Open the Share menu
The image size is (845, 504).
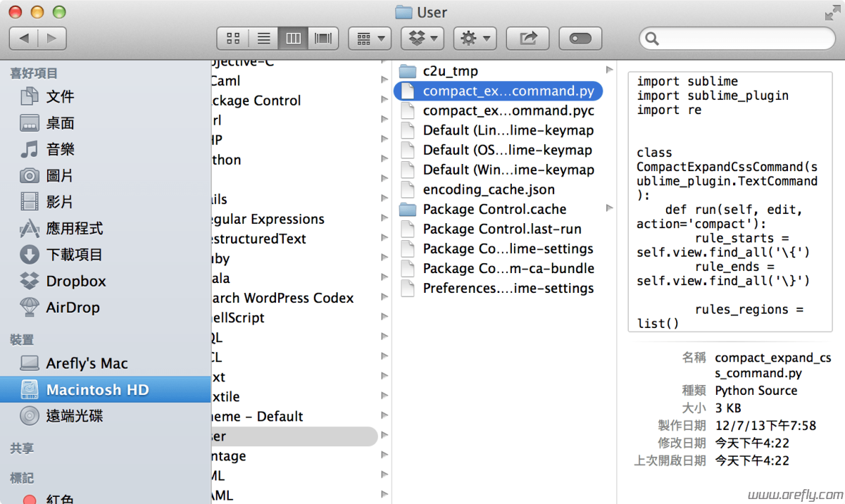point(527,38)
